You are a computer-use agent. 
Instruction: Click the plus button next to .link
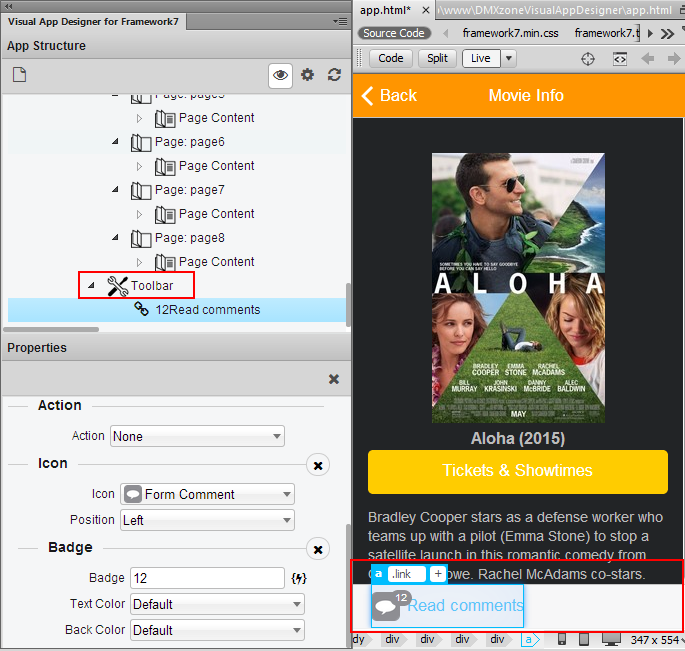pos(438,574)
